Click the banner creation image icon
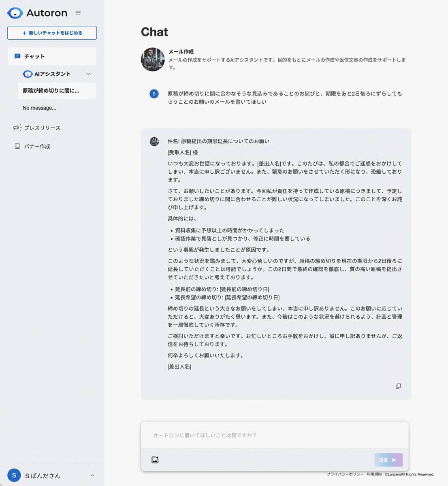Viewport: 448px width, 486px height. pos(17,146)
